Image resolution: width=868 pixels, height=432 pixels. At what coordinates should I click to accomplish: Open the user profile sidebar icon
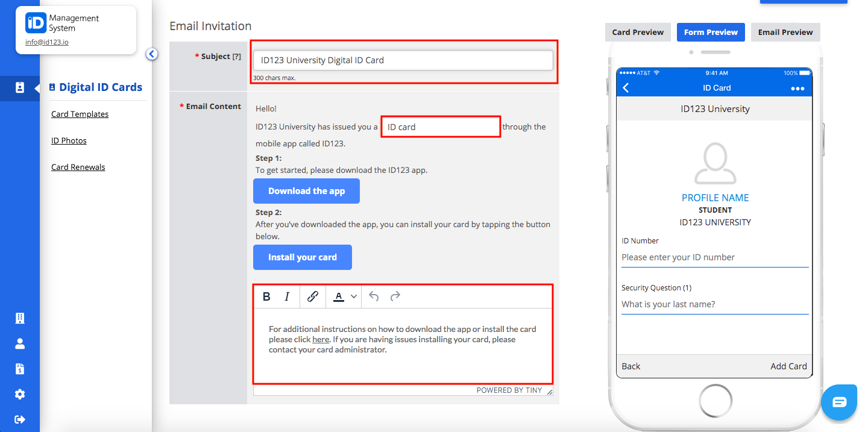click(x=20, y=343)
